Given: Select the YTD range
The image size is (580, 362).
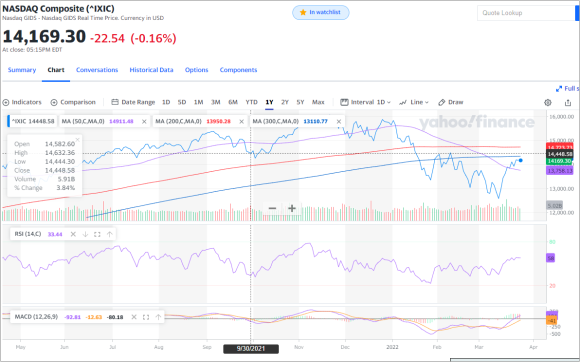Looking at the screenshot, I should [x=252, y=102].
